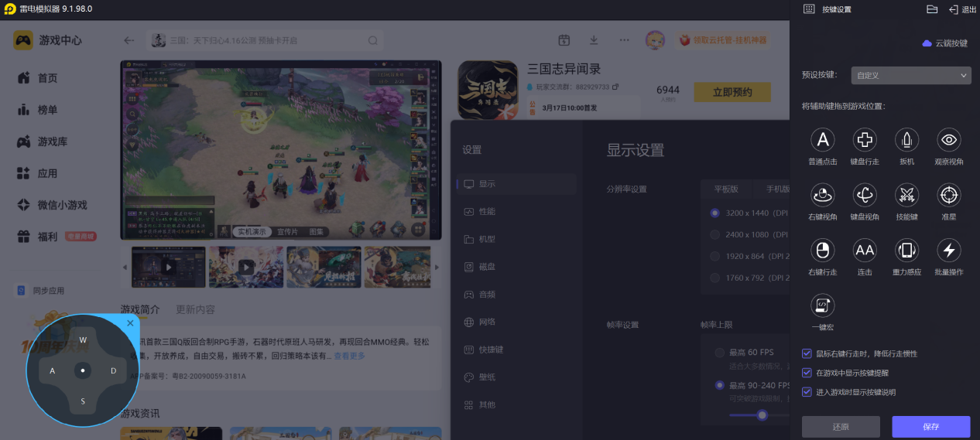Select the 一键宏 macro icon
This screenshot has height=440, width=980.
click(x=822, y=305)
